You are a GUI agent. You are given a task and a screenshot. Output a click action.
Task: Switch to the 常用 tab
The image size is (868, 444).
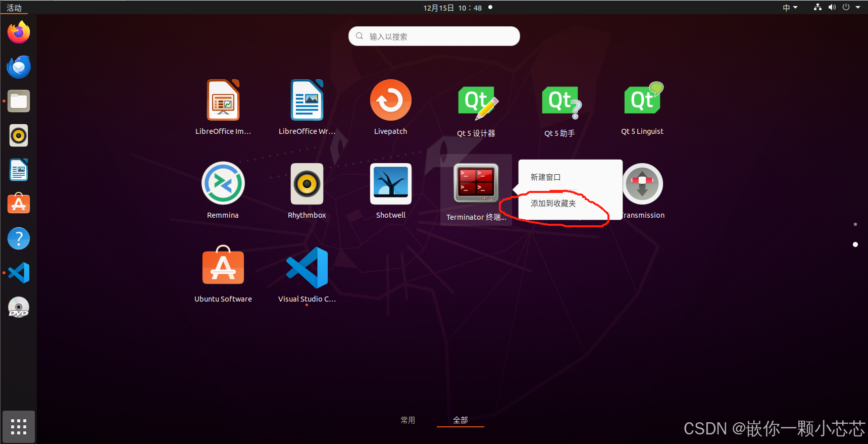pyautogui.click(x=408, y=420)
